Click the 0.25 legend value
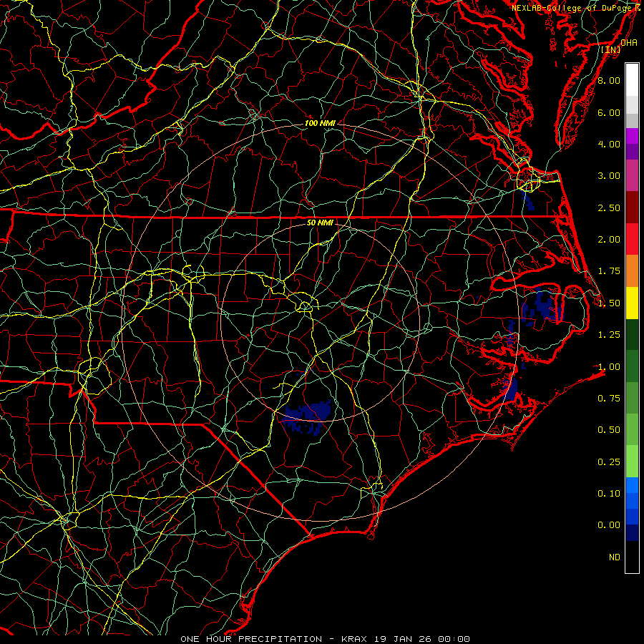 tap(609, 462)
